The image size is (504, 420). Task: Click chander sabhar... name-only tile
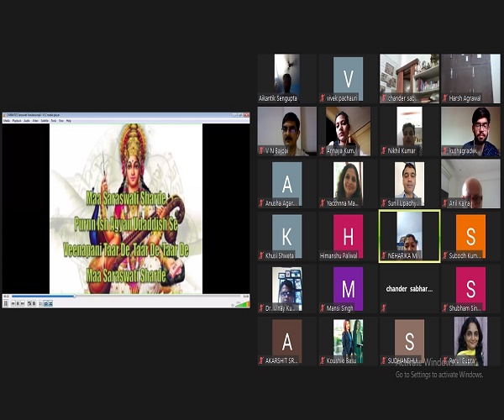[410, 289]
